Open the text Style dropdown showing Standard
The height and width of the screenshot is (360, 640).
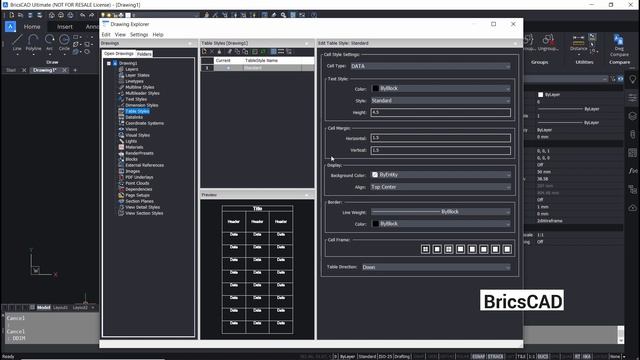pos(440,101)
